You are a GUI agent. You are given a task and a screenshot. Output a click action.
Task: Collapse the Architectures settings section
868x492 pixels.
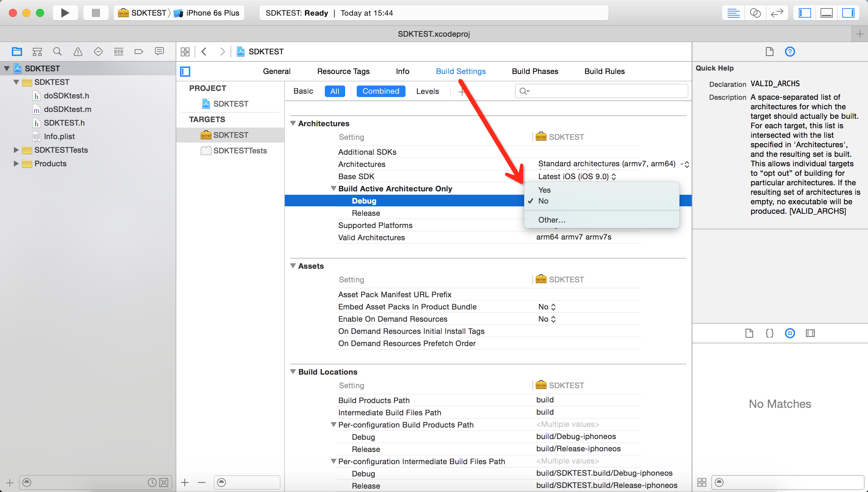click(293, 124)
